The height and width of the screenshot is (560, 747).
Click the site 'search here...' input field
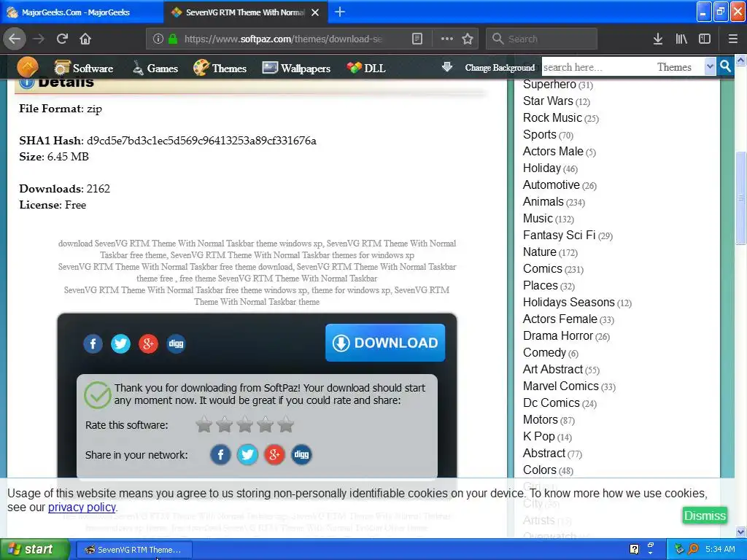597,67
